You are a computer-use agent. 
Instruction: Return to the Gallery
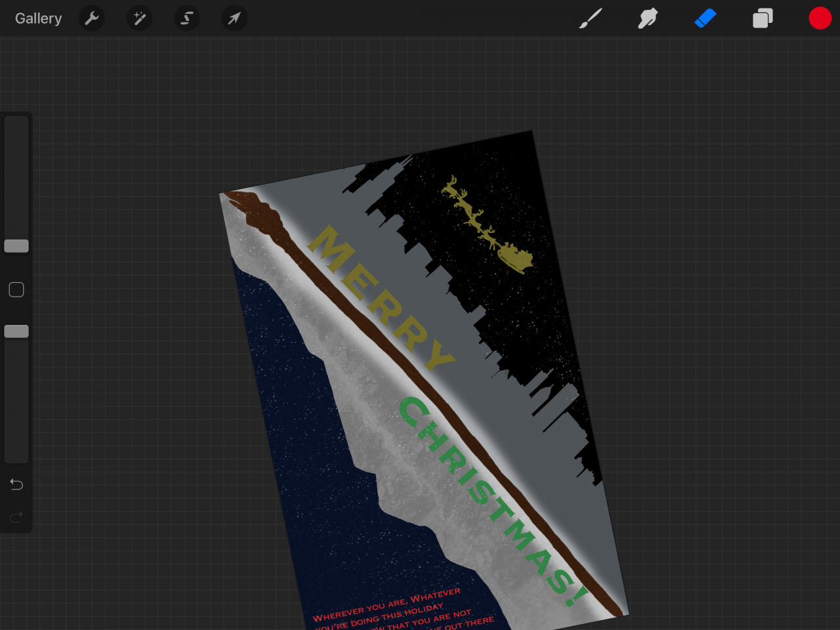click(38, 18)
